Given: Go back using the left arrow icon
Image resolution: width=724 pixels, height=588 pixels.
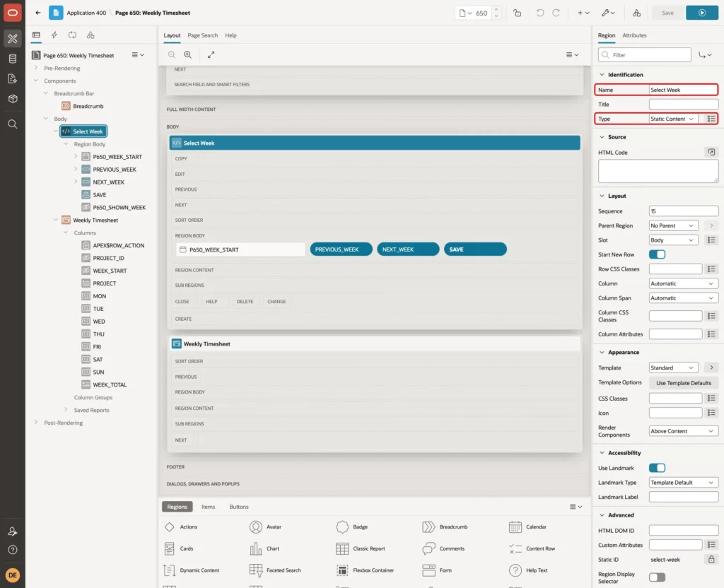Looking at the screenshot, I should (x=38, y=13).
